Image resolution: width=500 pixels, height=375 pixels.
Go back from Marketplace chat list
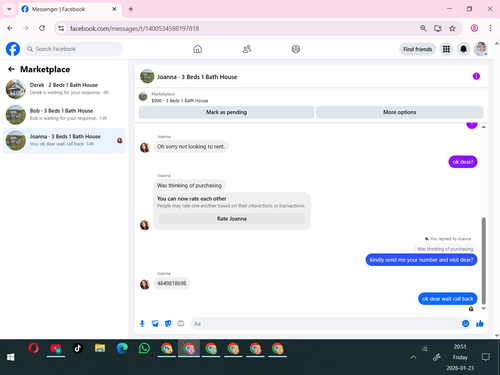pyautogui.click(x=11, y=69)
